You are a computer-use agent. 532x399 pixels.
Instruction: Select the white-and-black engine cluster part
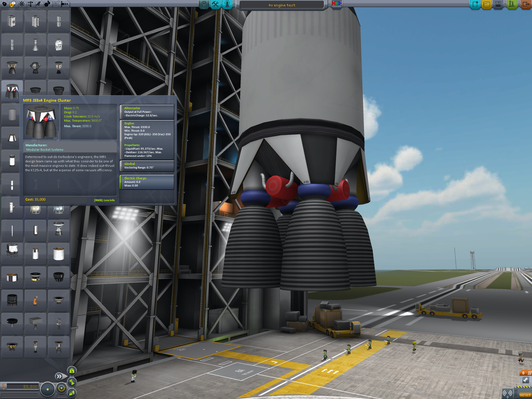12,254
